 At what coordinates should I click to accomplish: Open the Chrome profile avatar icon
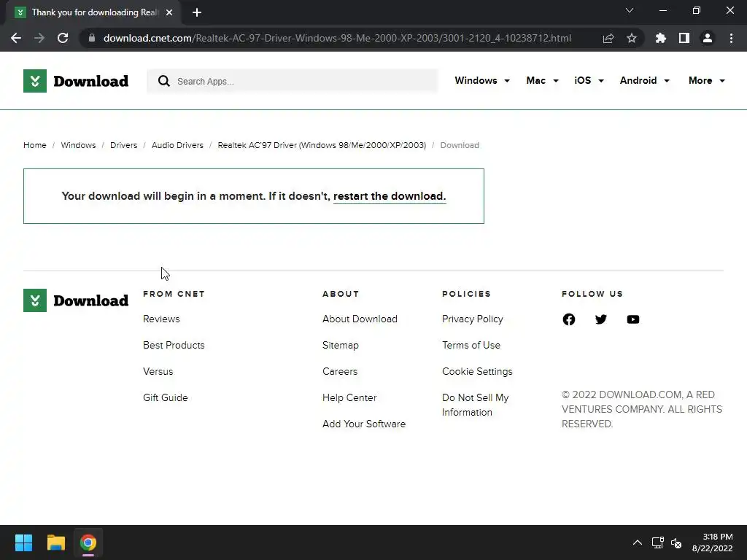(x=708, y=38)
